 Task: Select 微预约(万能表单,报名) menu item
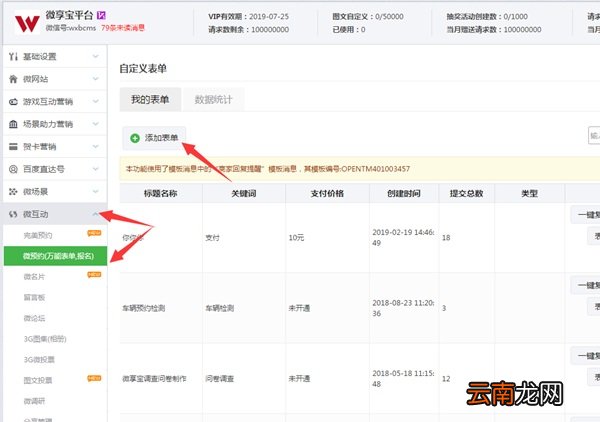tap(55, 256)
